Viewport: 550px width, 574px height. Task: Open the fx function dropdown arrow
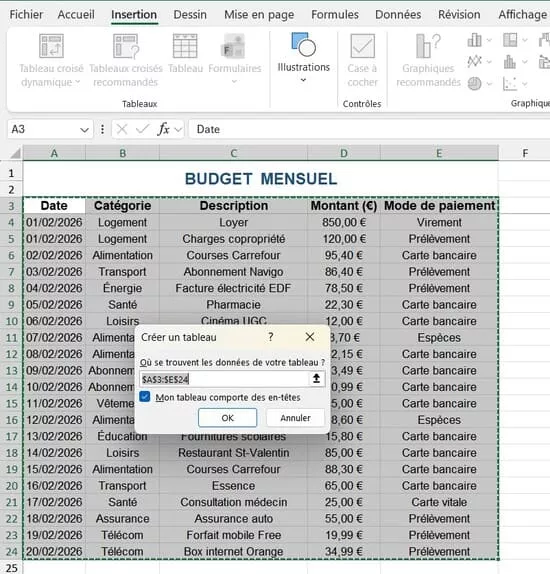(178, 129)
